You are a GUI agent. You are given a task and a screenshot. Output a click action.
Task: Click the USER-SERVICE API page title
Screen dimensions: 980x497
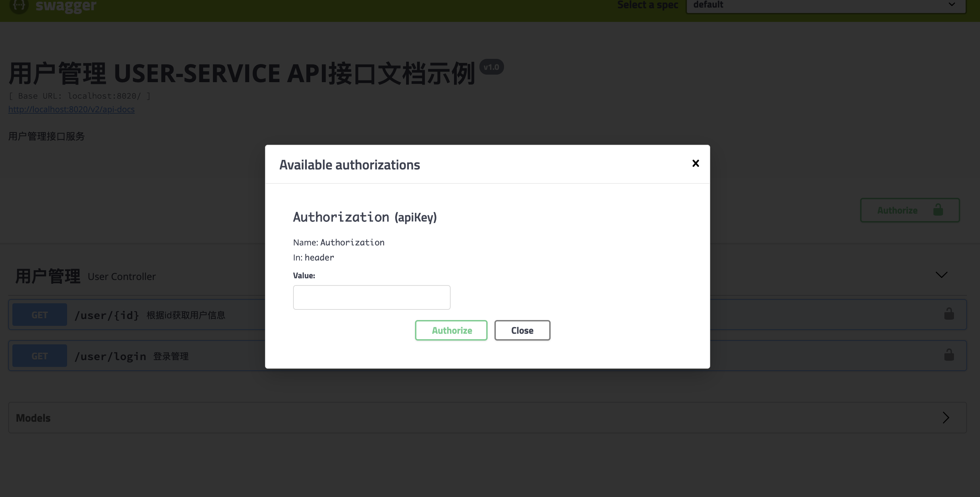point(242,74)
